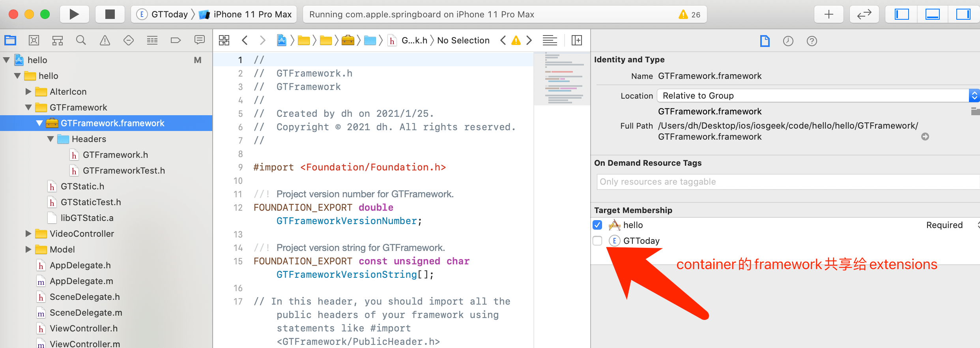Click the code minimap

click(562, 79)
